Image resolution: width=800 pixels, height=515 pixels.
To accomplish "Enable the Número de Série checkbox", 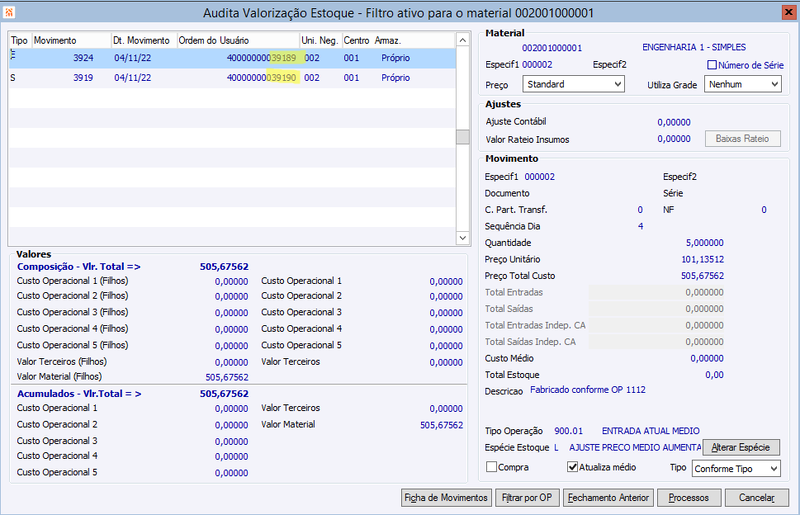I will coord(712,65).
